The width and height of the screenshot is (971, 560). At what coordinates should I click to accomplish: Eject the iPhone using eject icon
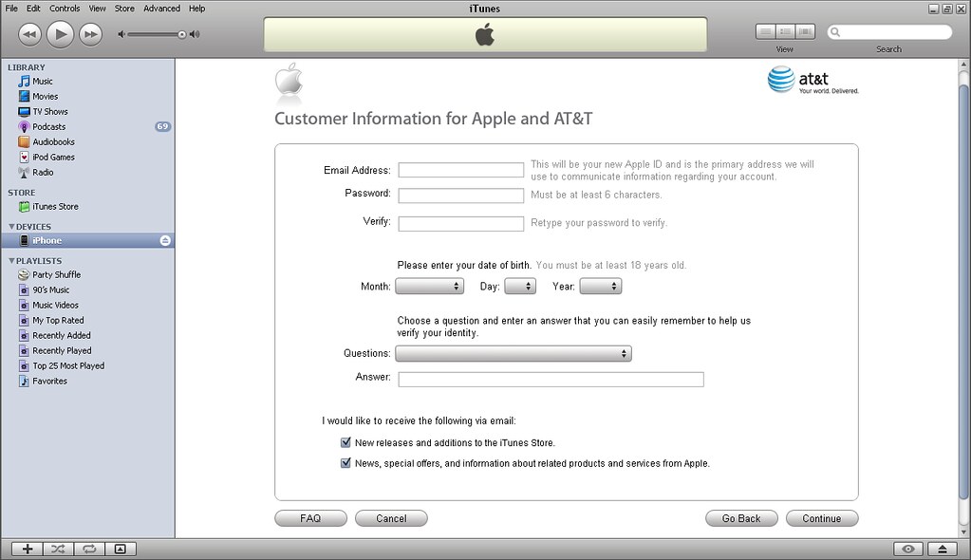[165, 240]
